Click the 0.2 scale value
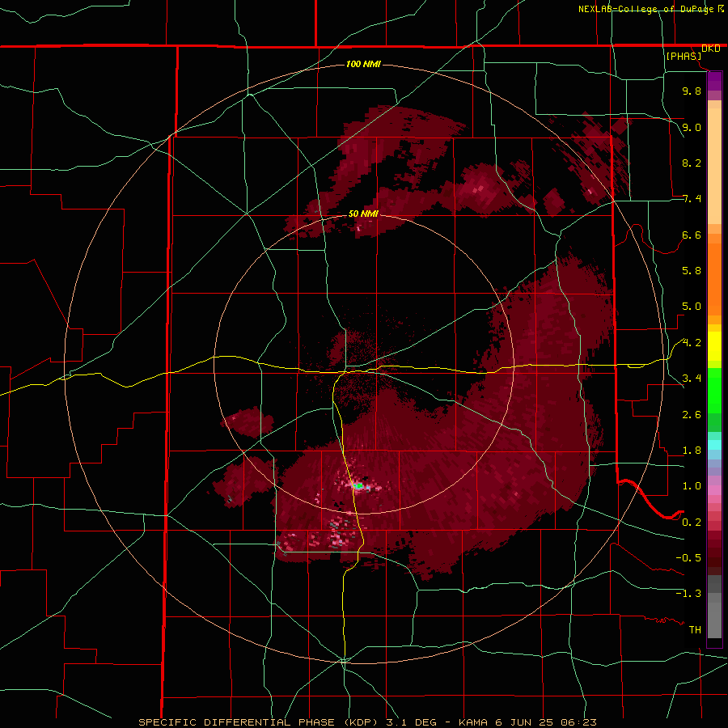 pyautogui.click(x=692, y=523)
